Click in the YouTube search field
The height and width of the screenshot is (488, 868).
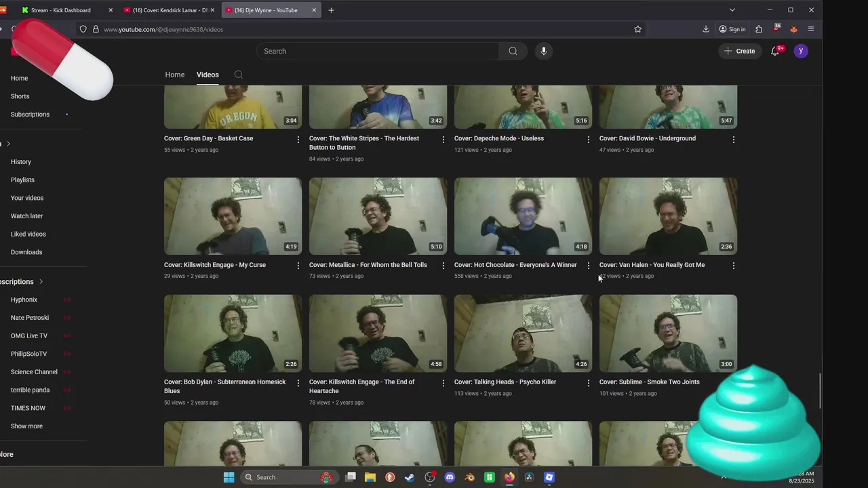tap(378, 51)
